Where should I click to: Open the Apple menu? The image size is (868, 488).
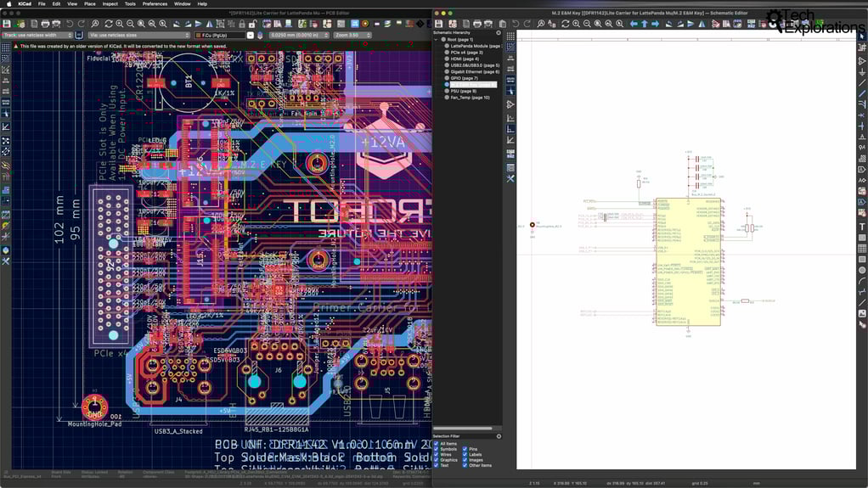8,4
